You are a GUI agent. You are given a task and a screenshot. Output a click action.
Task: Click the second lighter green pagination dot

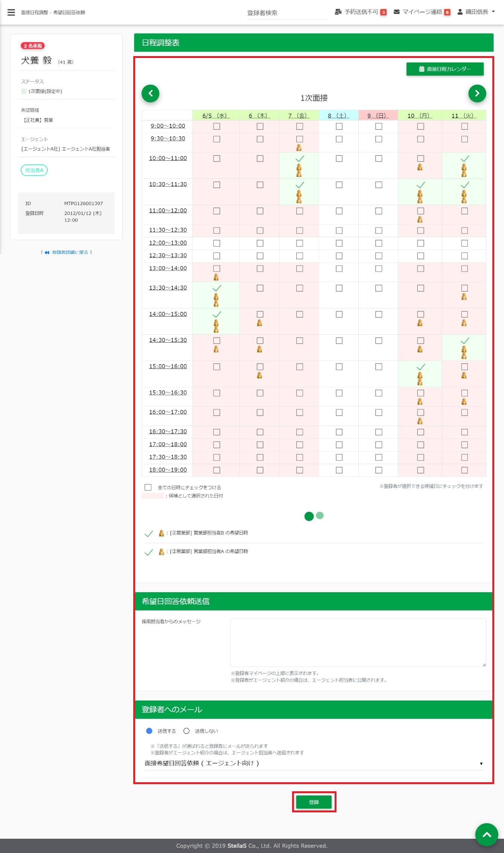coord(320,515)
